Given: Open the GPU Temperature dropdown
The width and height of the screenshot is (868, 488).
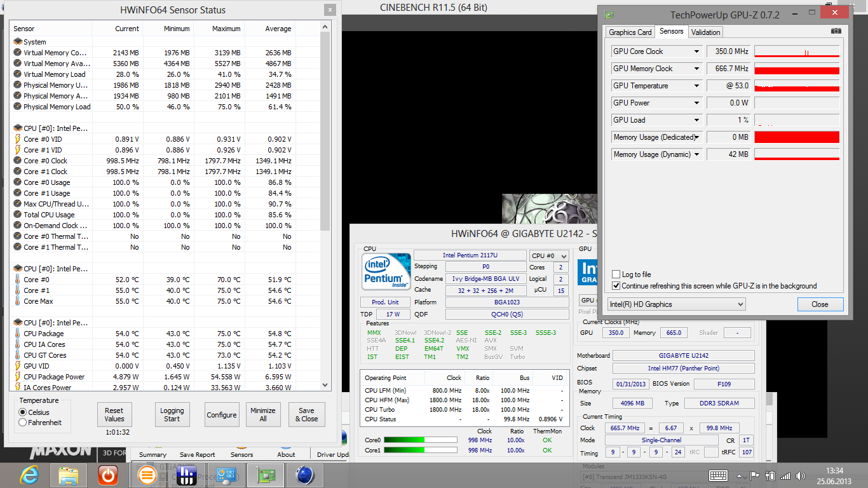Looking at the screenshot, I should click(696, 86).
